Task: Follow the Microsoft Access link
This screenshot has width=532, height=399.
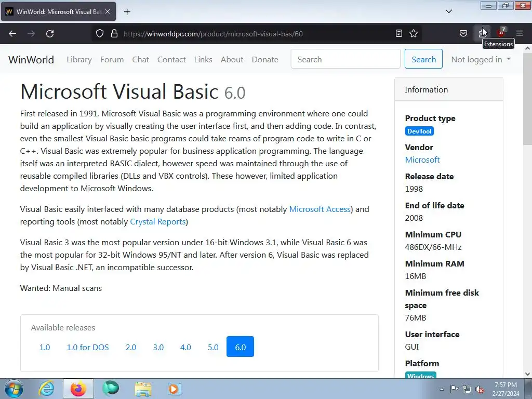Action: click(x=320, y=209)
